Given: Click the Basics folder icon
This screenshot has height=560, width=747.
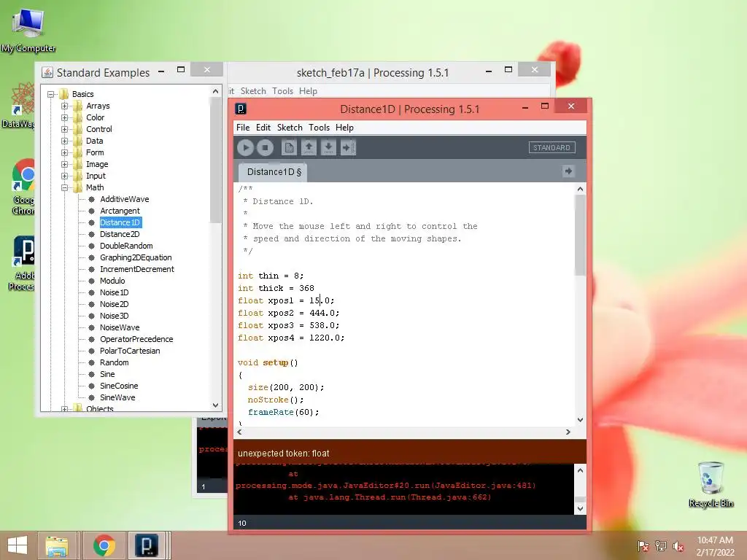Looking at the screenshot, I should (64, 94).
